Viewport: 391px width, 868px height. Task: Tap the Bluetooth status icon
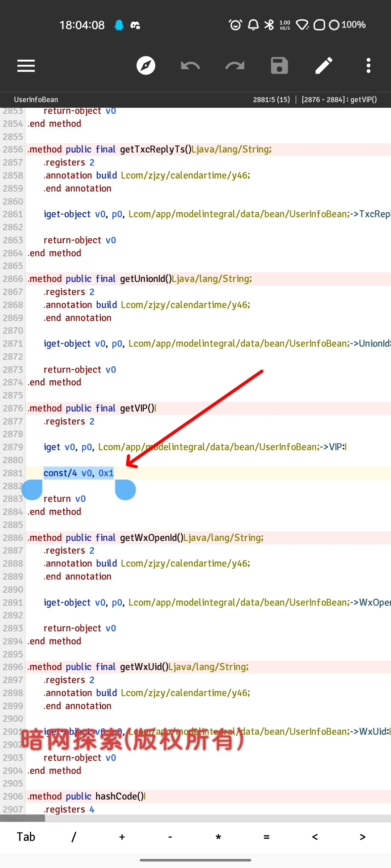(x=269, y=25)
